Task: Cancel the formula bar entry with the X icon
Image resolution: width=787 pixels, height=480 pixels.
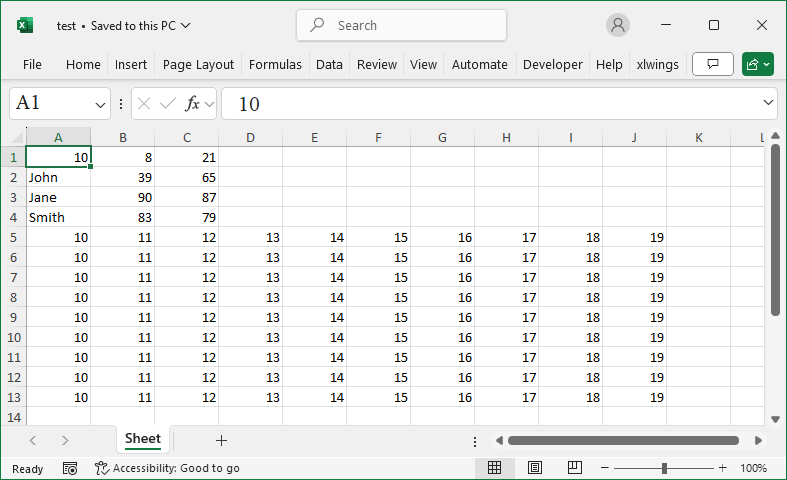Action: tap(144, 104)
